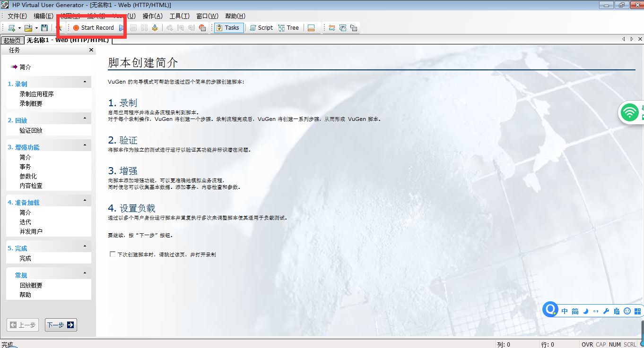Open the 事务 task
The height and width of the screenshot is (348, 644).
(26, 167)
